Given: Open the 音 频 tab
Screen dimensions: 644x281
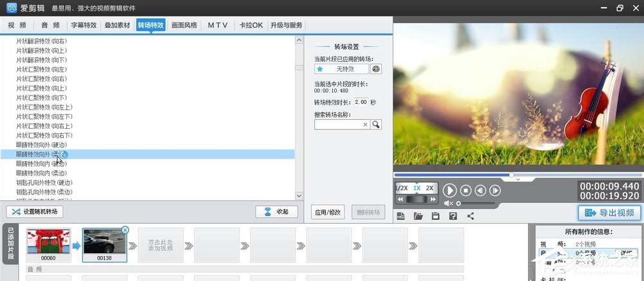Looking at the screenshot, I should pyautogui.click(x=50, y=25).
